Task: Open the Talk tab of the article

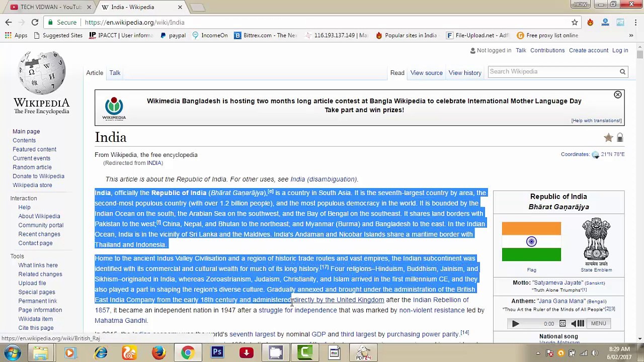Action: tap(115, 73)
